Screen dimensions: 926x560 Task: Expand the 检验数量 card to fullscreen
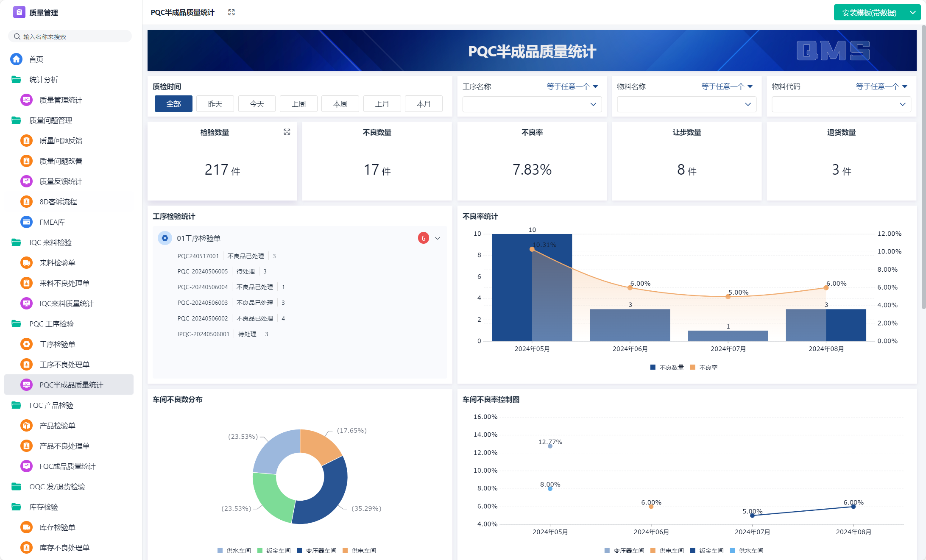287,132
